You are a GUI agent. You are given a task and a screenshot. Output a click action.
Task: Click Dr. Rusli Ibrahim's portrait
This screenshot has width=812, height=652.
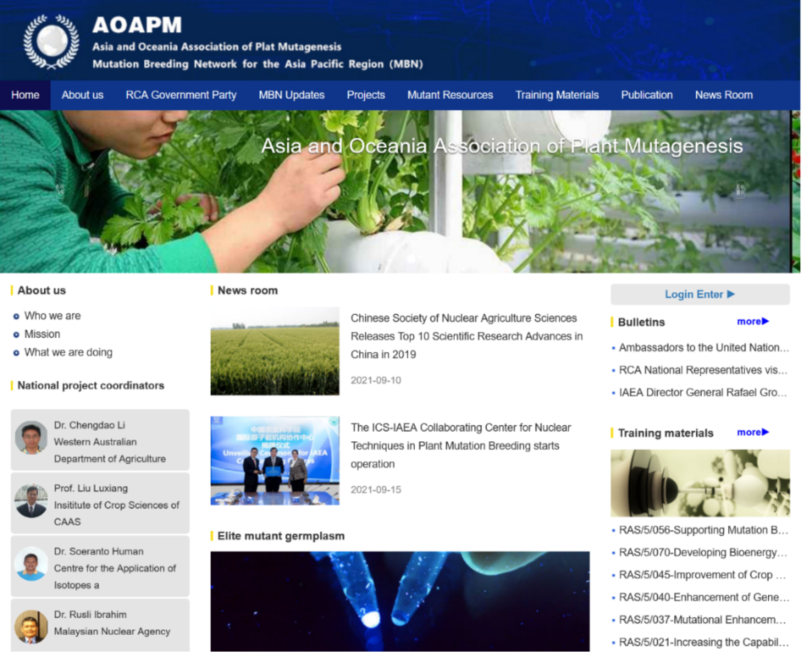click(x=31, y=627)
